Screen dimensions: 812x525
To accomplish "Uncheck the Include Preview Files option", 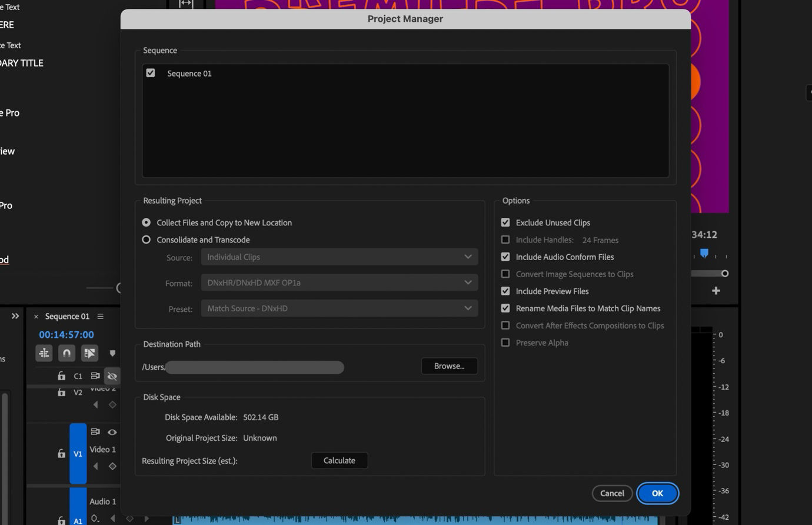I will point(505,291).
